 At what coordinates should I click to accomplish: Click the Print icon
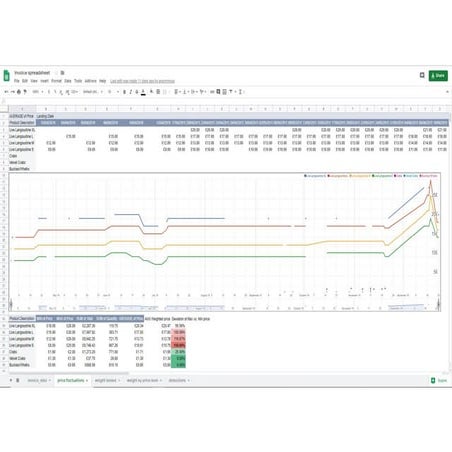pos(19,92)
